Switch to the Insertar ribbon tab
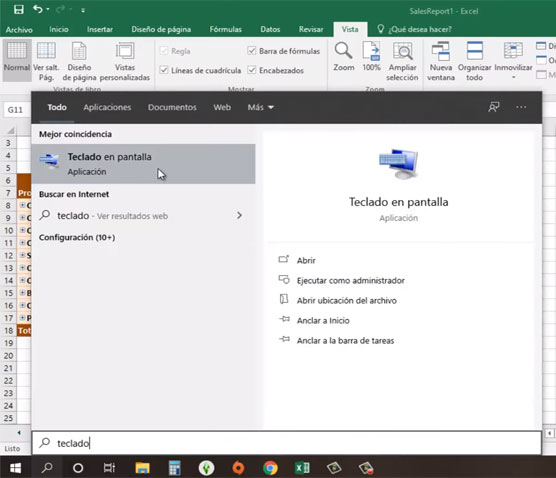 coord(100,29)
